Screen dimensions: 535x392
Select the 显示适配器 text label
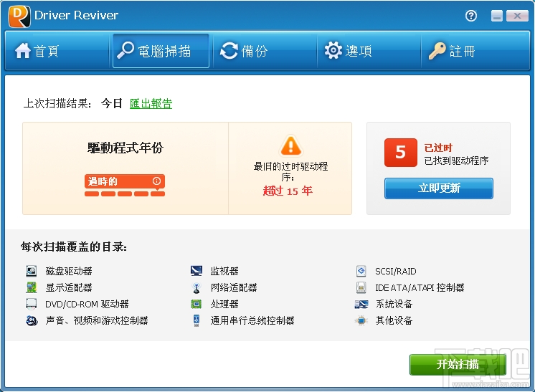(69, 287)
